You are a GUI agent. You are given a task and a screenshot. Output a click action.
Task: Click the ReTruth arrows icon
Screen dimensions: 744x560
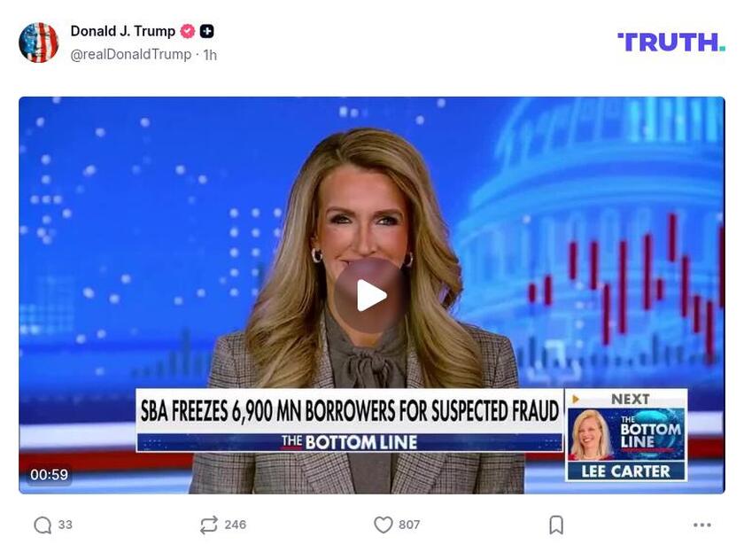click(209, 525)
